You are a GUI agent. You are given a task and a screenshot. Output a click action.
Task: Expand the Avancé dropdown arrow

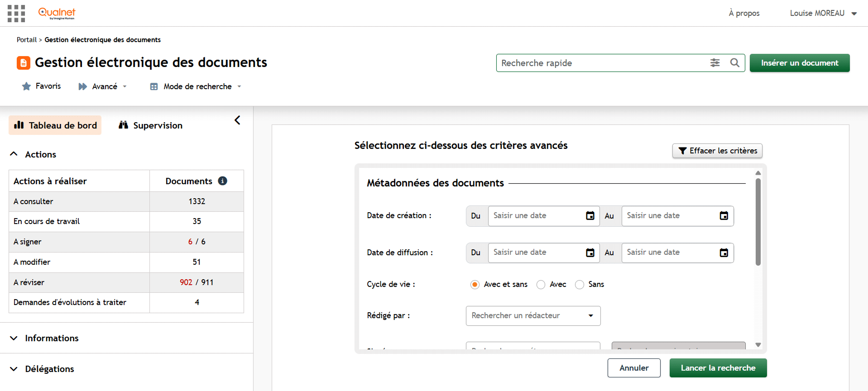(125, 86)
